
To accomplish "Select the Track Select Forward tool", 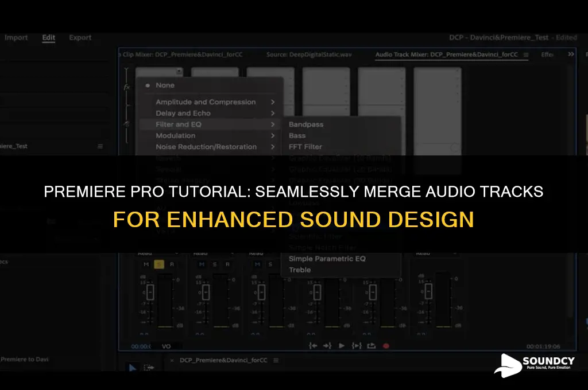I will tap(149, 368).
